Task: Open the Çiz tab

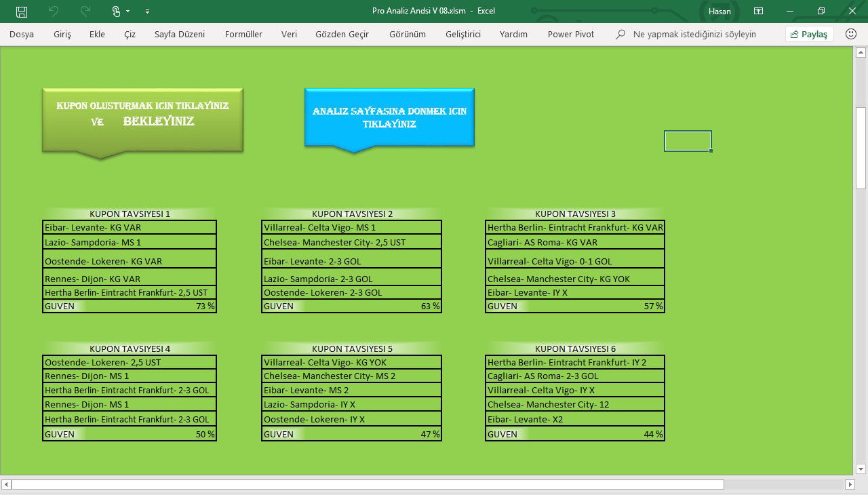Action: pos(130,34)
